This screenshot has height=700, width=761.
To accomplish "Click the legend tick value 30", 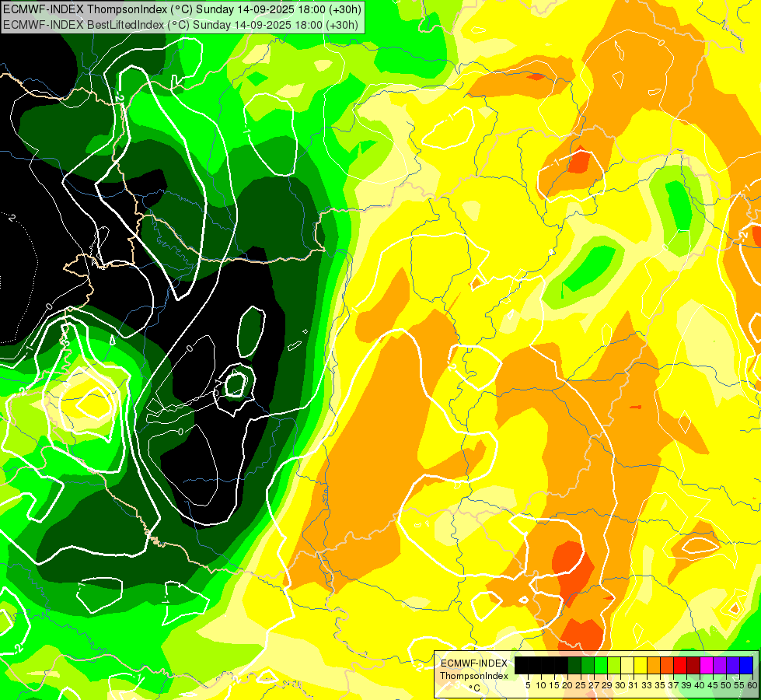I will click(x=620, y=685).
